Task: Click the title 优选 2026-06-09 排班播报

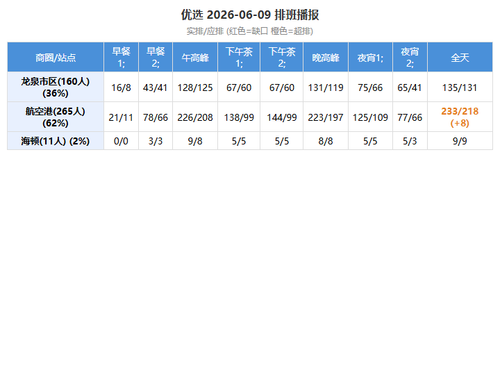Action: 250,15
